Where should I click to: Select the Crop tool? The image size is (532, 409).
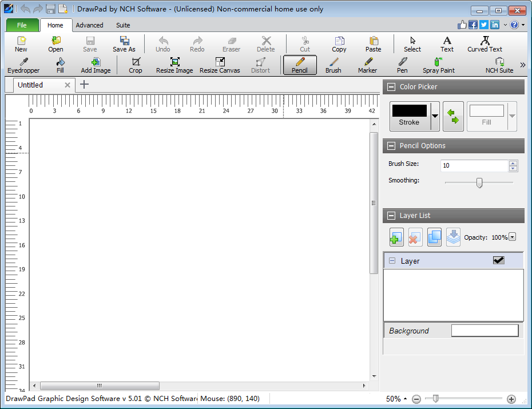point(136,65)
